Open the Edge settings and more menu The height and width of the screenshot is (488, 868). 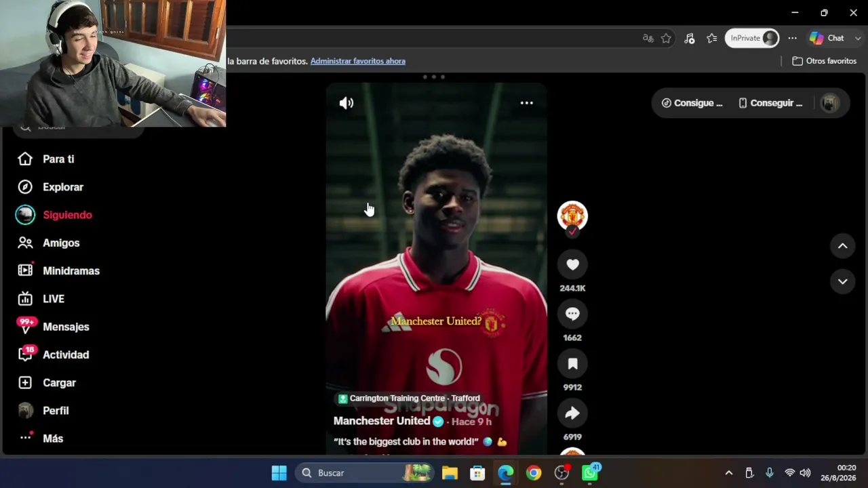pos(792,39)
